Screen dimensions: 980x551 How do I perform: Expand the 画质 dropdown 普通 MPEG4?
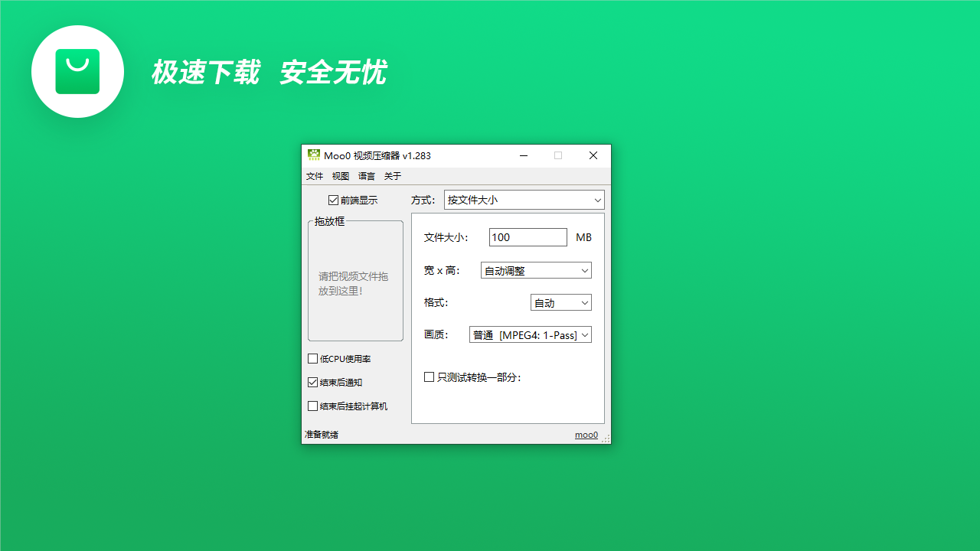pyautogui.click(x=531, y=334)
